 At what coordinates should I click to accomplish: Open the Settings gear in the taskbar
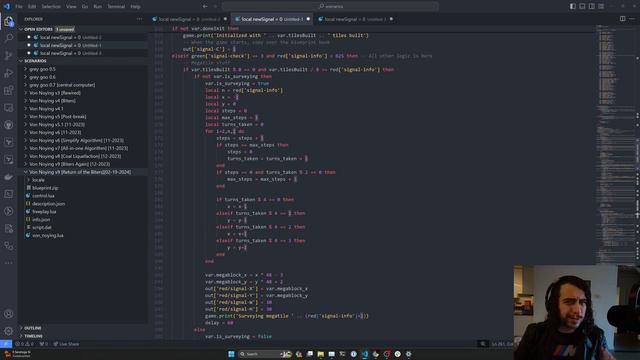408,354
